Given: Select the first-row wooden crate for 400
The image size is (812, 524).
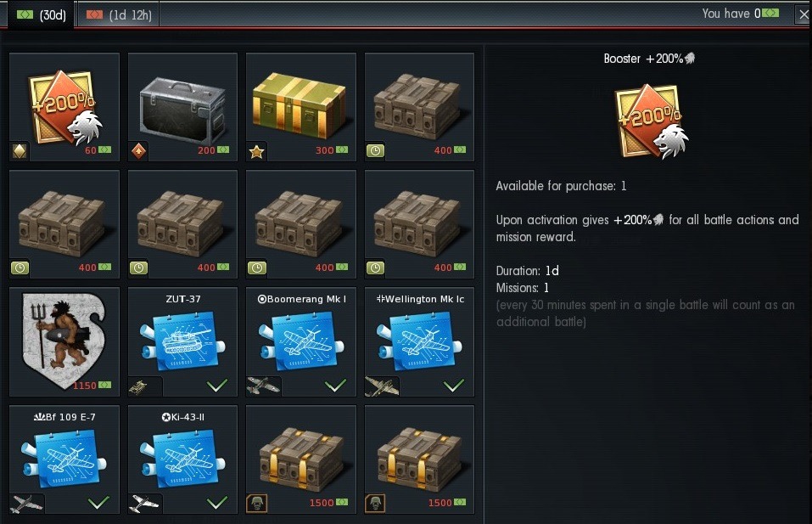Looking at the screenshot, I should point(419,107).
